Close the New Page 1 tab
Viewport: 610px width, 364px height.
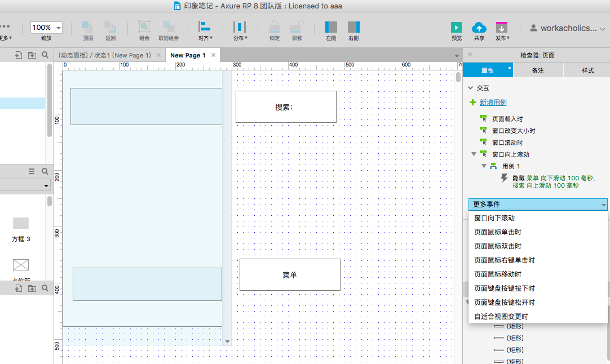click(213, 55)
